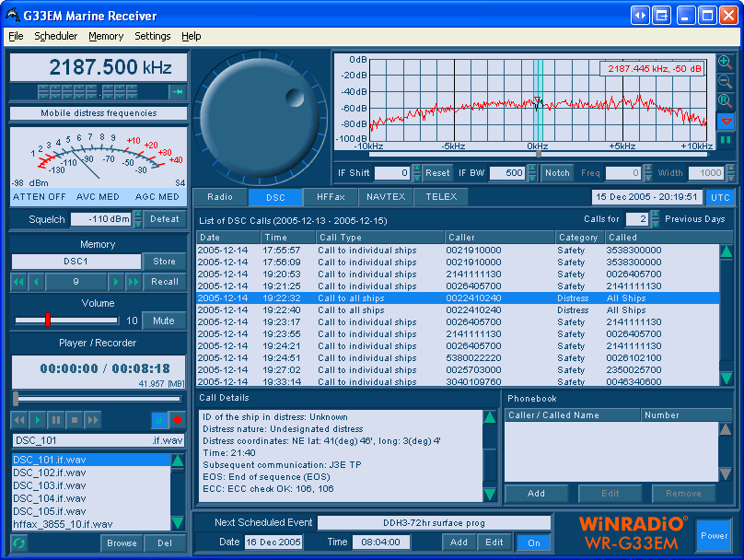Switch to the NAVTEX tab
Screen dimensions: 744x560
pyautogui.click(x=385, y=196)
